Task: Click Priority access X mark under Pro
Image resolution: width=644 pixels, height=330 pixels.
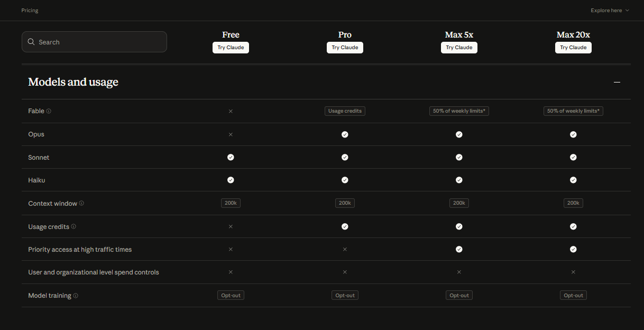Action: pos(345,249)
